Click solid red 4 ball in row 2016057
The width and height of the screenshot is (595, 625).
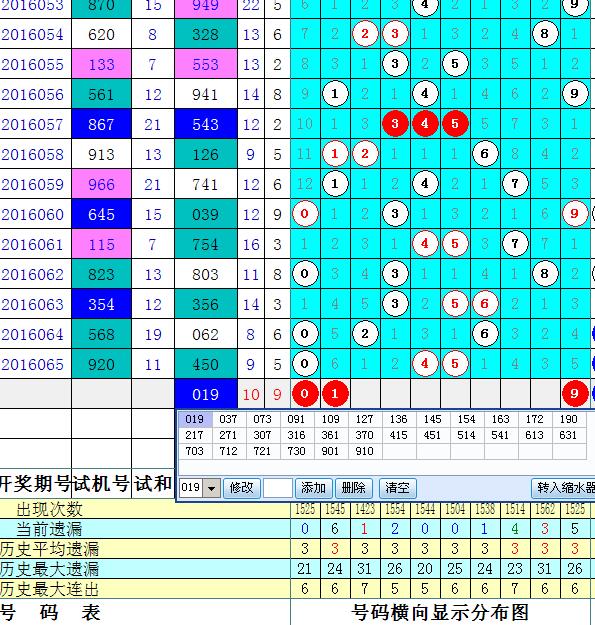click(425, 124)
